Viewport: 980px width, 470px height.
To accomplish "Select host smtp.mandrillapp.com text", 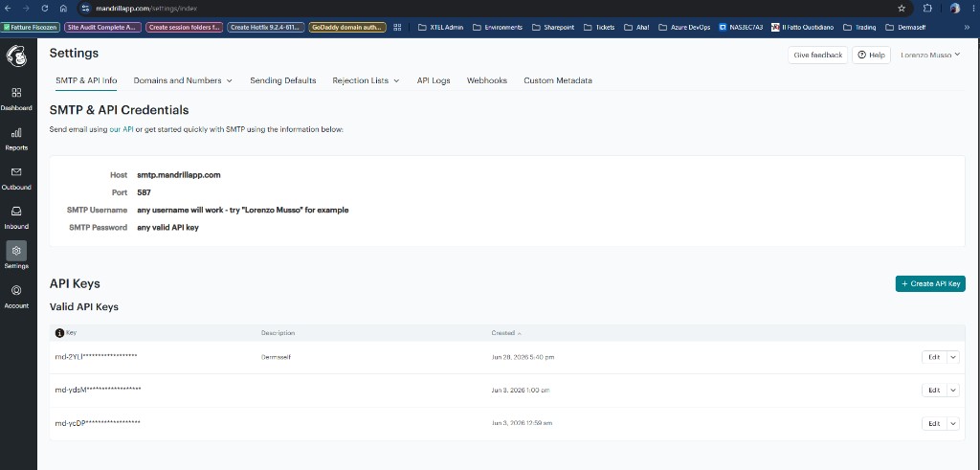I will [x=179, y=175].
